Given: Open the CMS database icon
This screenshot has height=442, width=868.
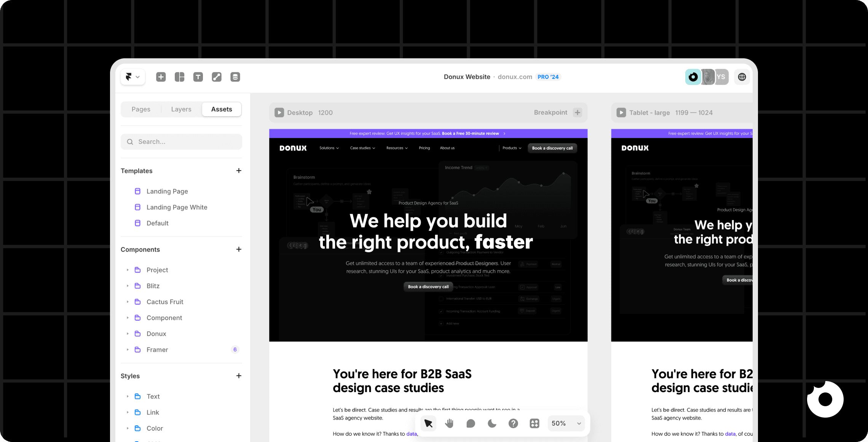Looking at the screenshot, I should (x=235, y=77).
